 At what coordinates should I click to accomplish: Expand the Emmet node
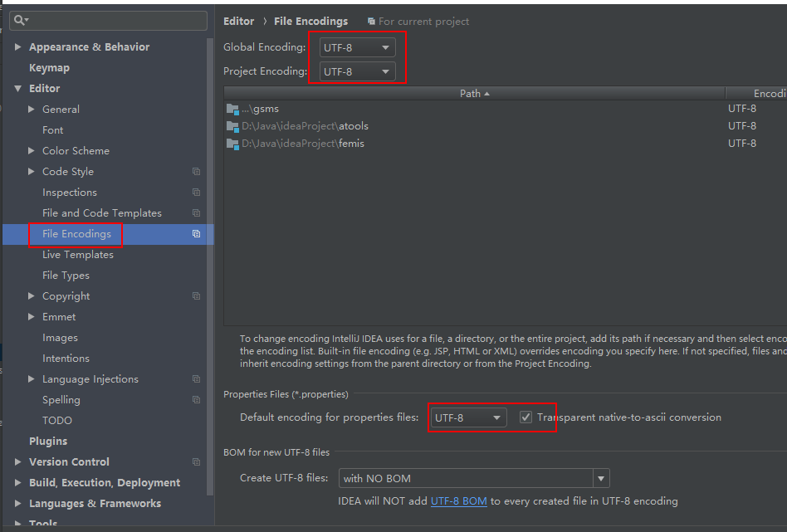point(31,317)
